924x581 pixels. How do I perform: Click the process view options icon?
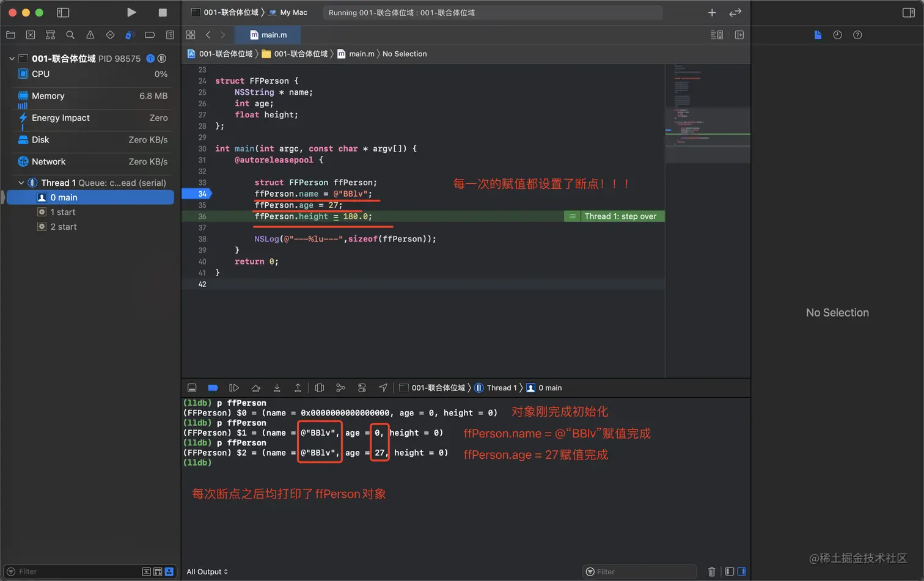(x=162, y=59)
